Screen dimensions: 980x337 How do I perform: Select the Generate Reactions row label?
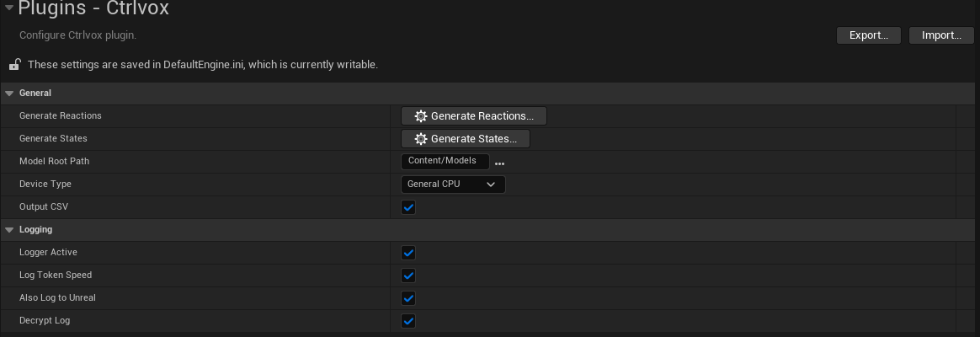click(61, 115)
